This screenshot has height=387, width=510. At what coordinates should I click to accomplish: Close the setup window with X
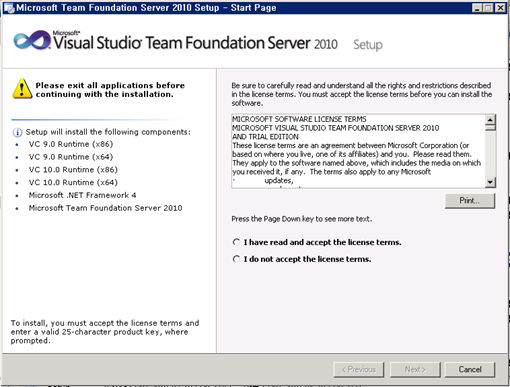[x=500, y=8]
